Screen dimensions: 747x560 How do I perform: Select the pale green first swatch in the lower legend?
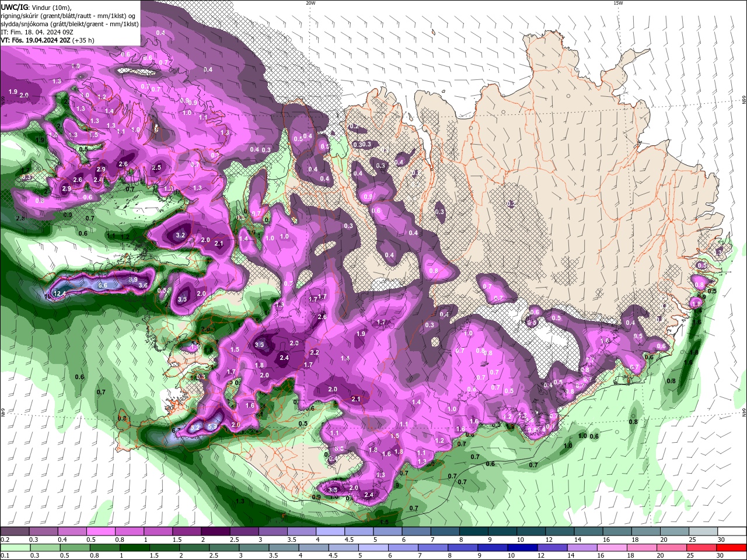15,548
